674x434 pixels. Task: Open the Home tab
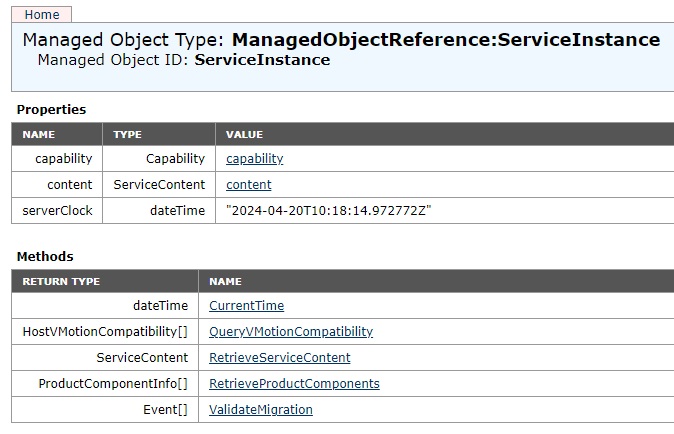pyautogui.click(x=41, y=15)
